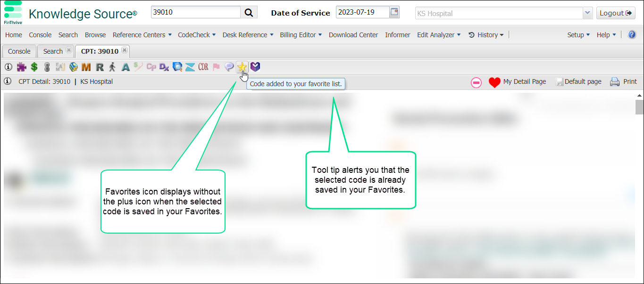Switch to the Console tab
Viewport: 644px width, 284px height.
click(x=19, y=51)
